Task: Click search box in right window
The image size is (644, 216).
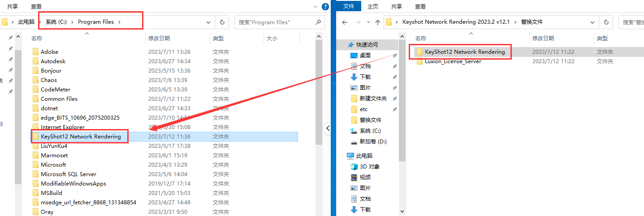Action: (631, 22)
